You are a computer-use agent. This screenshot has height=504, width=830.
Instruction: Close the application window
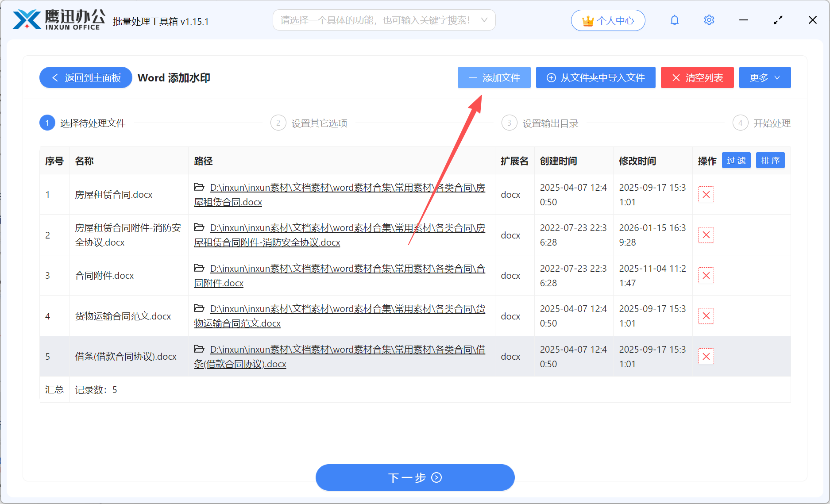(813, 20)
